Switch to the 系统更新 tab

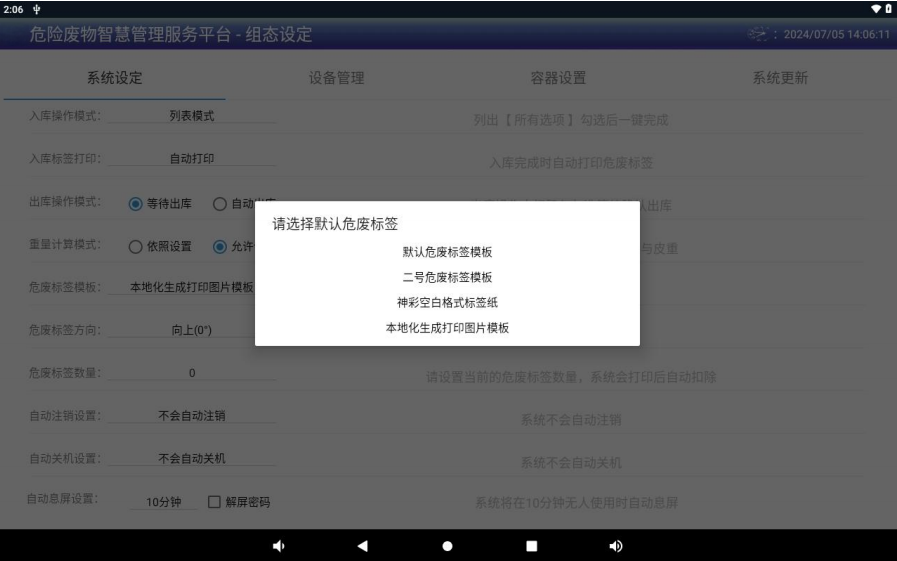coord(779,79)
